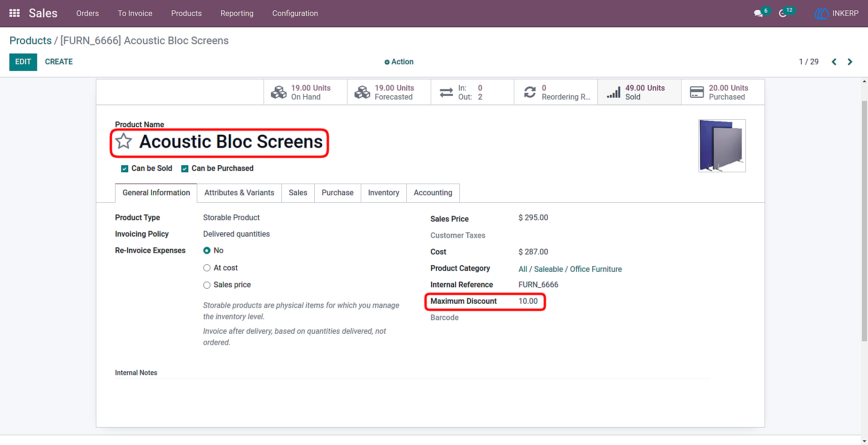Image resolution: width=868 pixels, height=445 pixels.
Task: Select At cost re-invoice option
Action: tap(207, 268)
